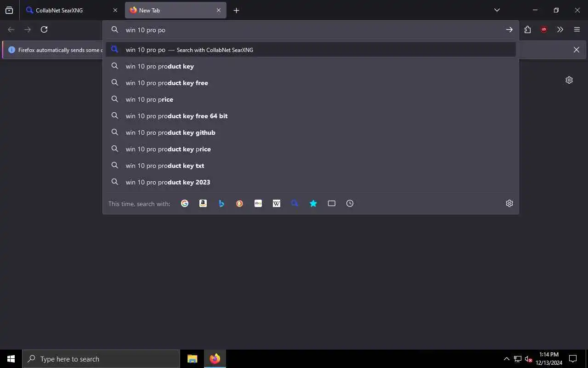This screenshot has height=368, width=588.
Task: Choose suggestion 'win 10 pro product key txt'
Action: pos(311,166)
